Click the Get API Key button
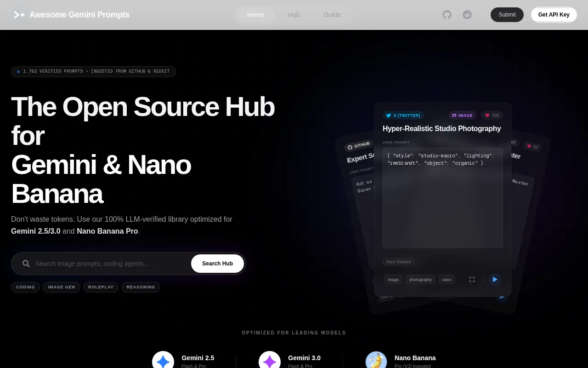 [554, 15]
